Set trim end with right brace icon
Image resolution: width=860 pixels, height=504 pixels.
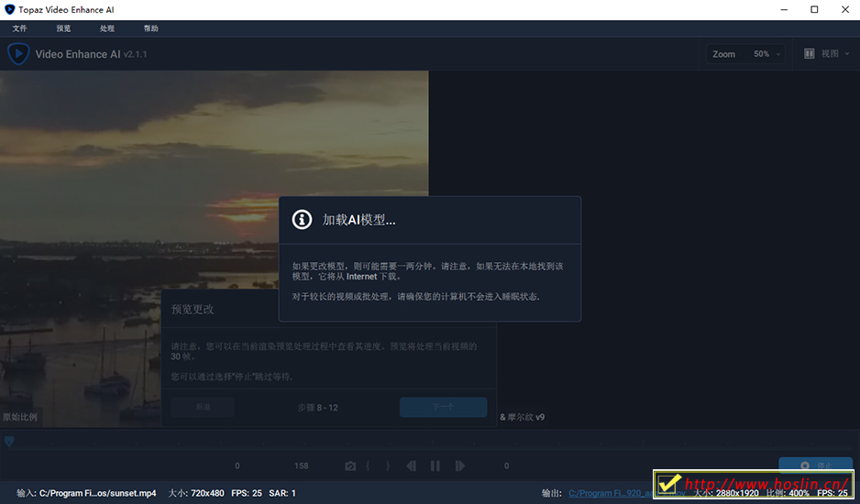point(388,466)
